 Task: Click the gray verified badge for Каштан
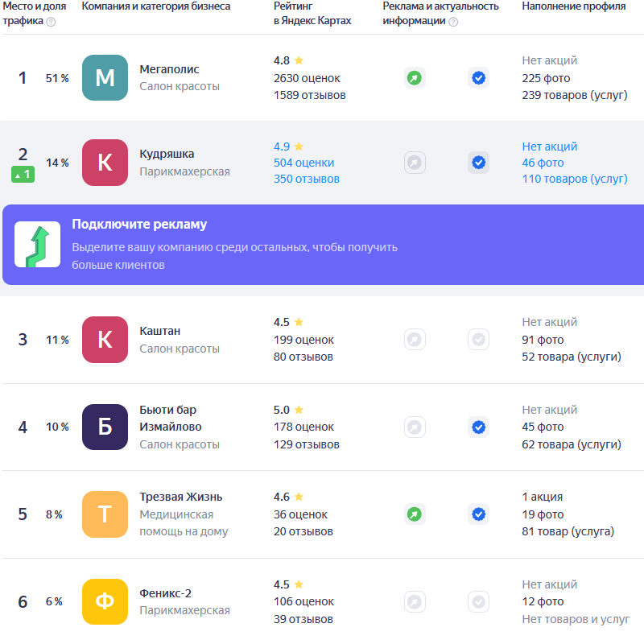pyautogui.click(x=478, y=340)
